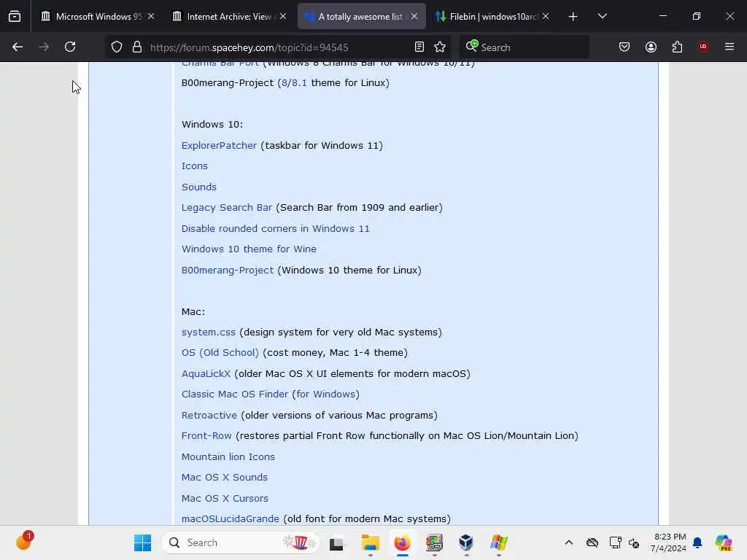Open the OS (Old School) link
The width and height of the screenshot is (747, 560).
tap(220, 353)
